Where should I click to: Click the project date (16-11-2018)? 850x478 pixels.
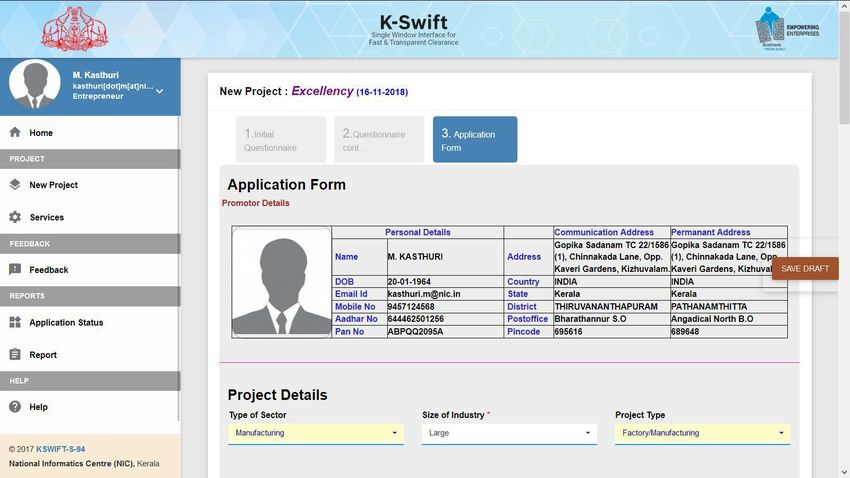pos(382,92)
